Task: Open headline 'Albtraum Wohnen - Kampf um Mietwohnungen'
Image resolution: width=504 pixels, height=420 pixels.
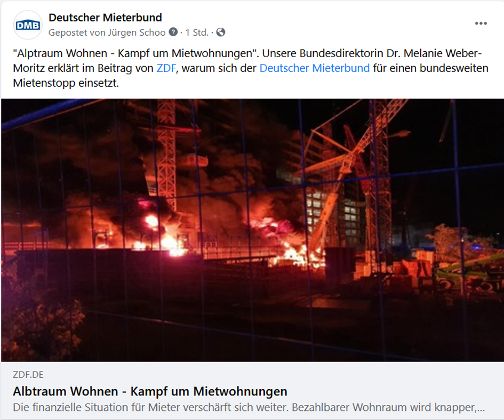Action: [x=150, y=391]
